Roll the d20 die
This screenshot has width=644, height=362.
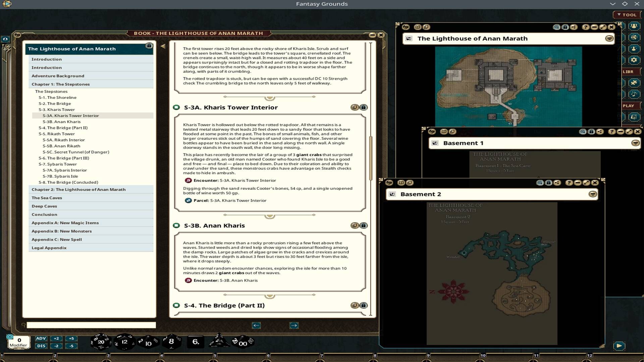pyautogui.click(x=101, y=342)
